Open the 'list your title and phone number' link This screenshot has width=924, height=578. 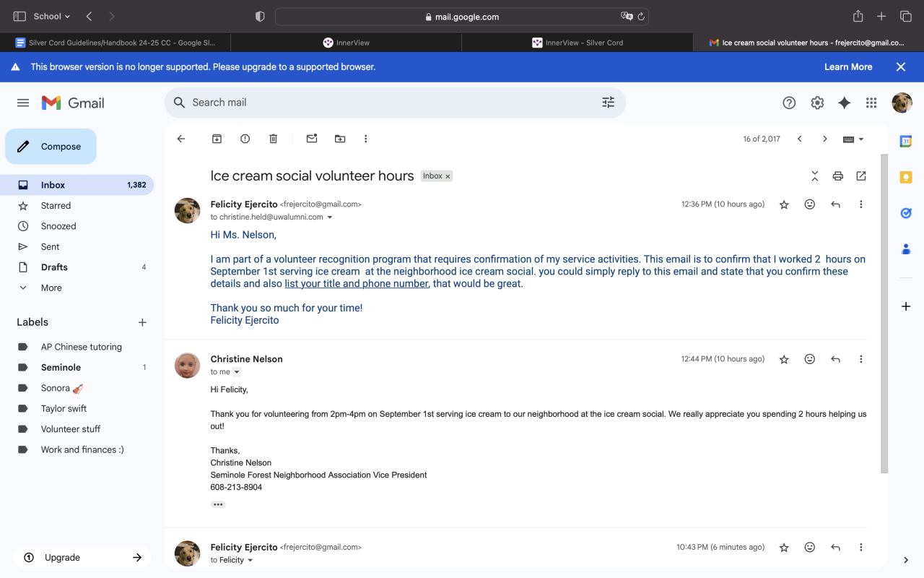(x=357, y=284)
